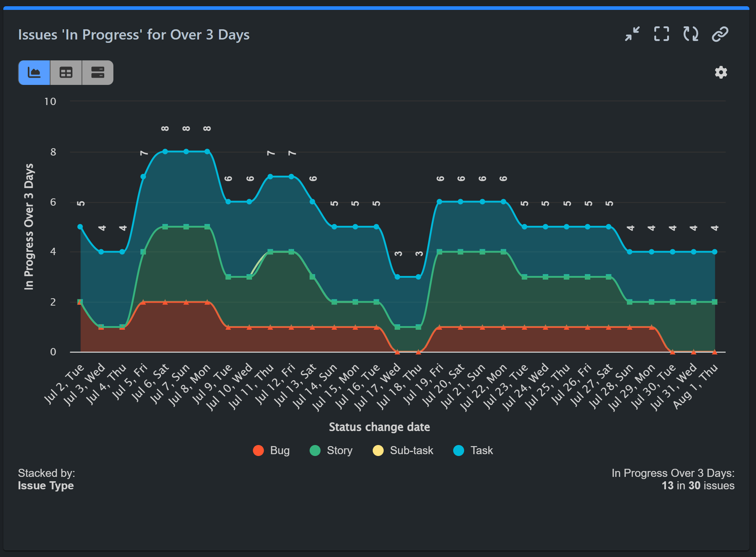
Task: Expand the widget to fullscreen
Action: (661, 34)
